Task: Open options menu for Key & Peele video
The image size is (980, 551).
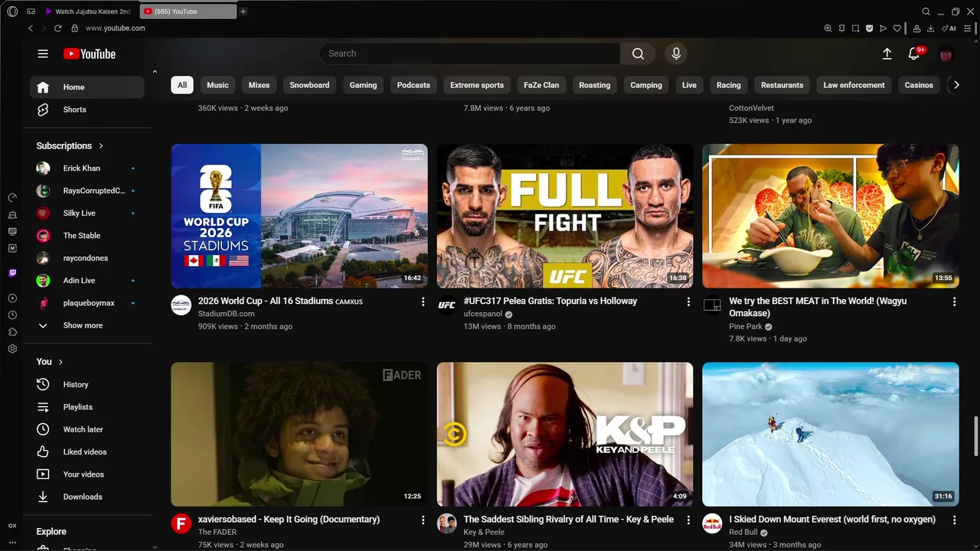Action: (x=688, y=520)
